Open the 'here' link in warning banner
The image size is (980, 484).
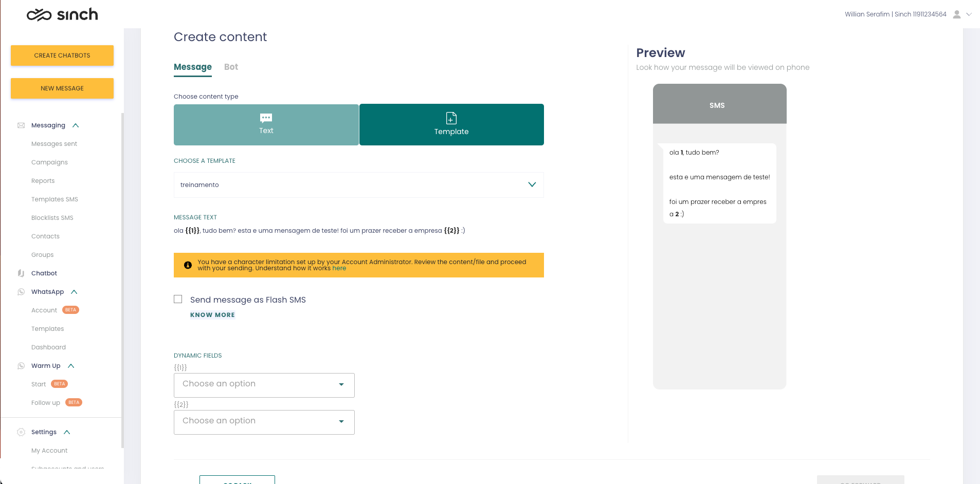pos(339,268)
